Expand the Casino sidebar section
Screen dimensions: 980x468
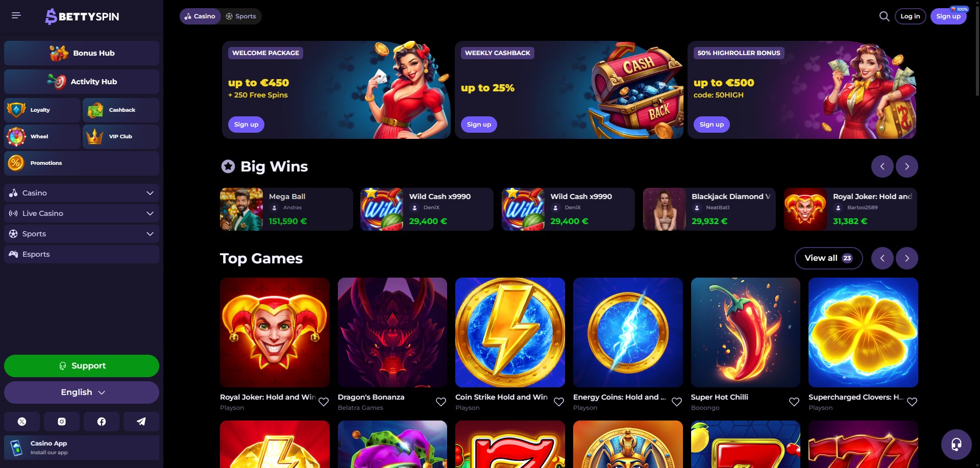tap(82, 193)
